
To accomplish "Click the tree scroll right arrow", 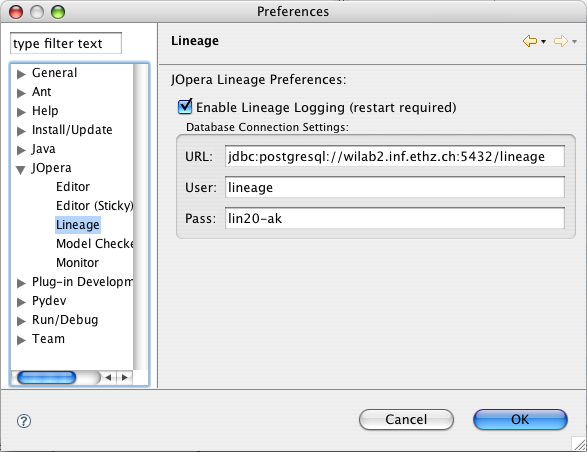I will coord(125,377).
